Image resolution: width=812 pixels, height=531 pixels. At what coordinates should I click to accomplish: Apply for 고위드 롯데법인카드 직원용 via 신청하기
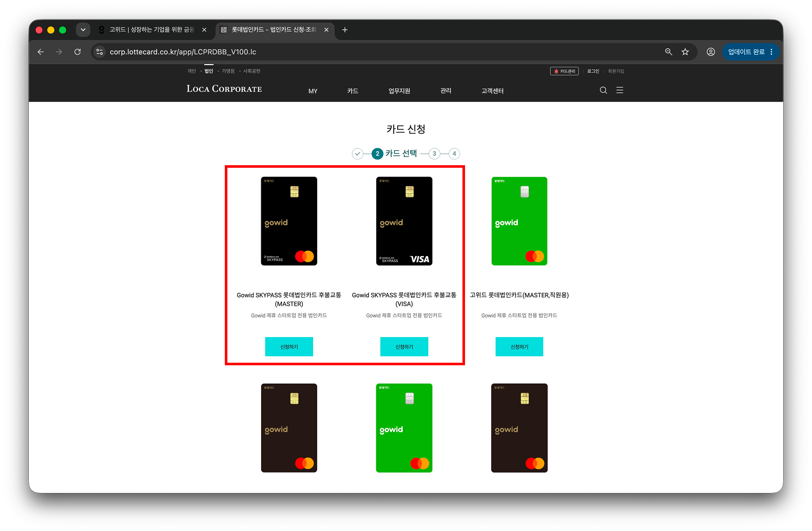[x=519, y=347]
